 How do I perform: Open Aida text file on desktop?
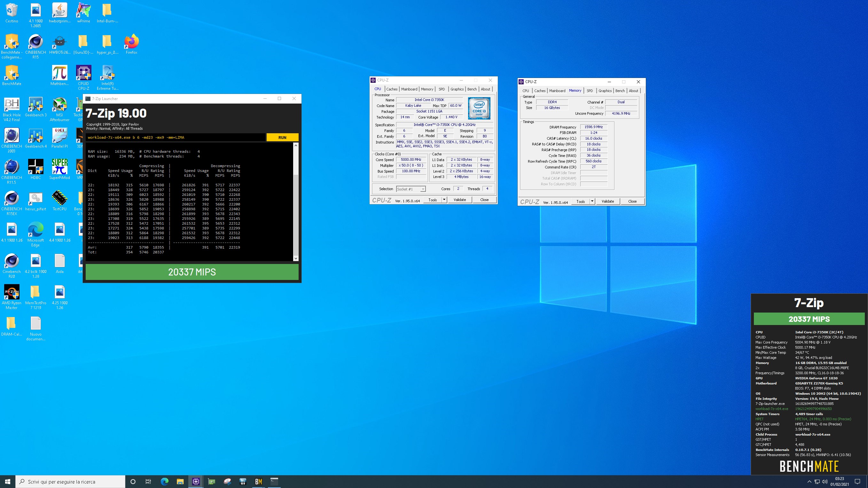(60, 263)
